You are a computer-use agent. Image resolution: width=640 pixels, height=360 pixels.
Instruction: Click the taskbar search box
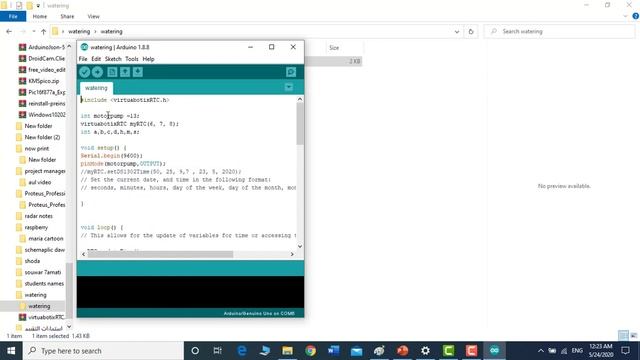tap(103, 351)
